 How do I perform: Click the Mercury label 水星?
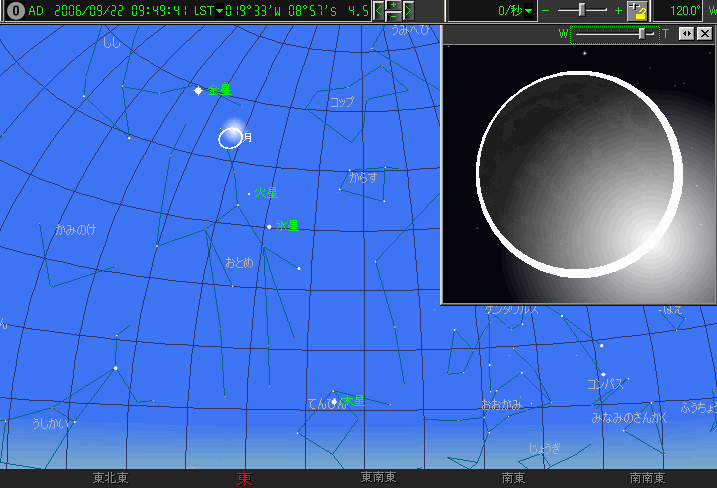(x=288, y=226)
